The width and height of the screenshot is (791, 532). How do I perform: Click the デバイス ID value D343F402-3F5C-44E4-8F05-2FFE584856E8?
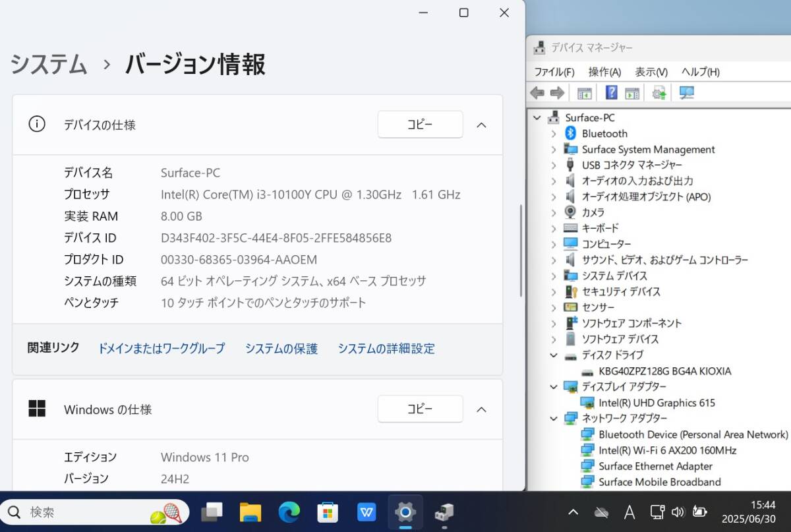coord(276,238)
